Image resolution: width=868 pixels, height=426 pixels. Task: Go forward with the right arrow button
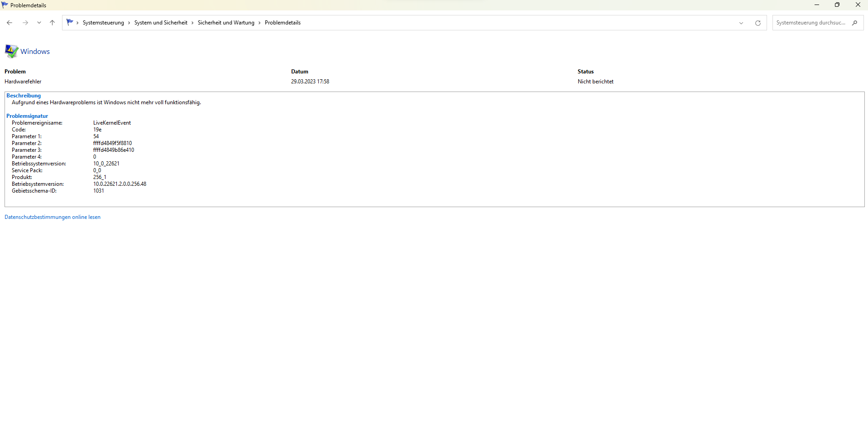[x=25, y=23]
